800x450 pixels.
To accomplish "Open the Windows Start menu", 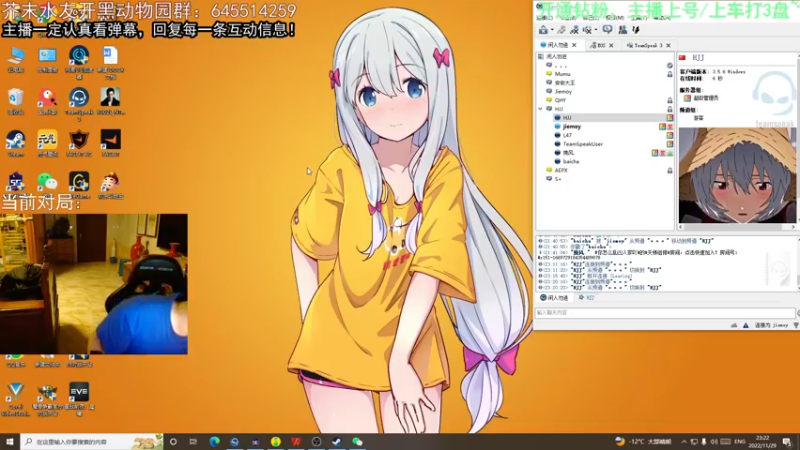I will coord(9,441).
